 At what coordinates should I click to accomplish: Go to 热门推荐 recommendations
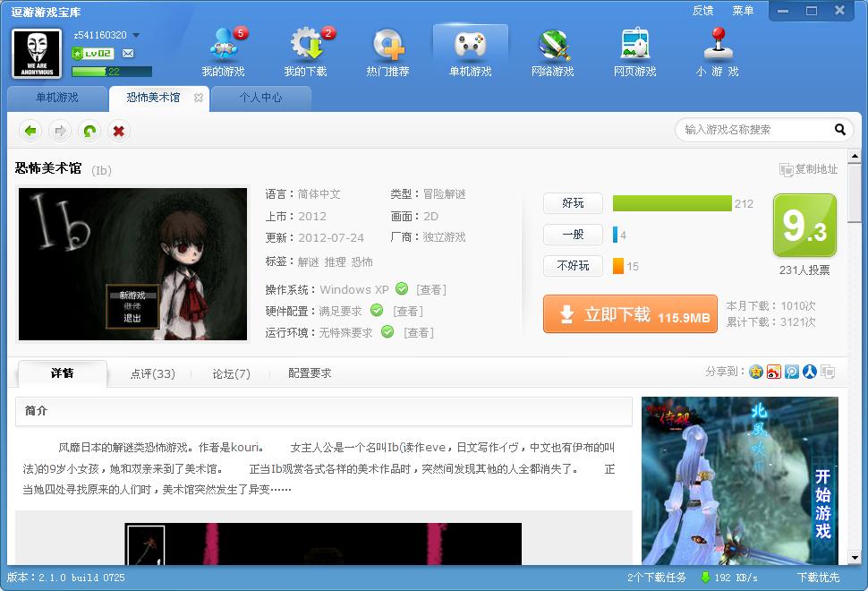(x=388, y=52)
